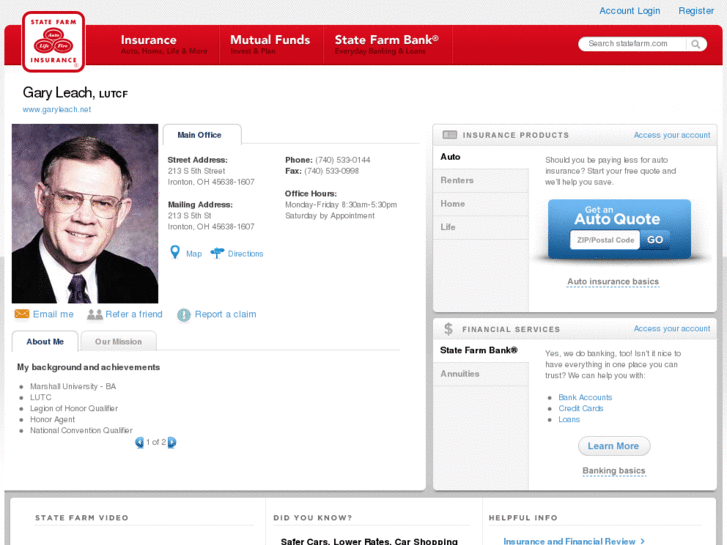Click the Refer a friend people icon
This screenshot has width=727, height=545.
pyautogui.click(x=95, y=314)
